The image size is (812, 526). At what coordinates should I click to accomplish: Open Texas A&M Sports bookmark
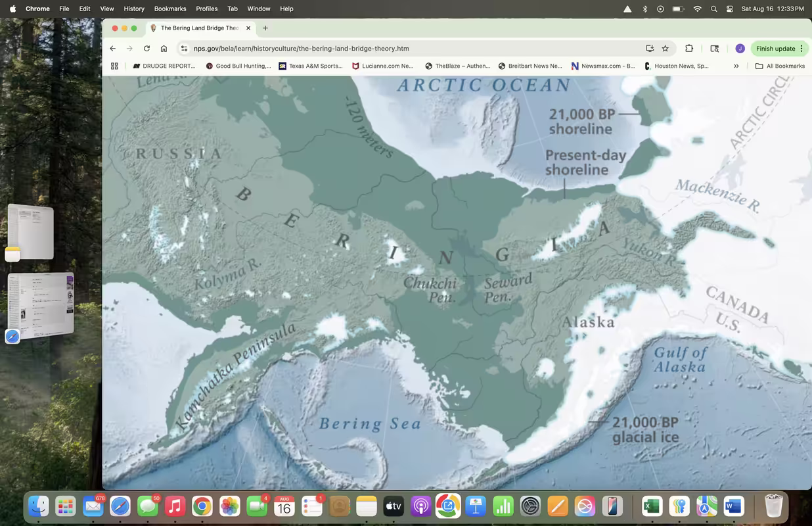click(311, 66)
